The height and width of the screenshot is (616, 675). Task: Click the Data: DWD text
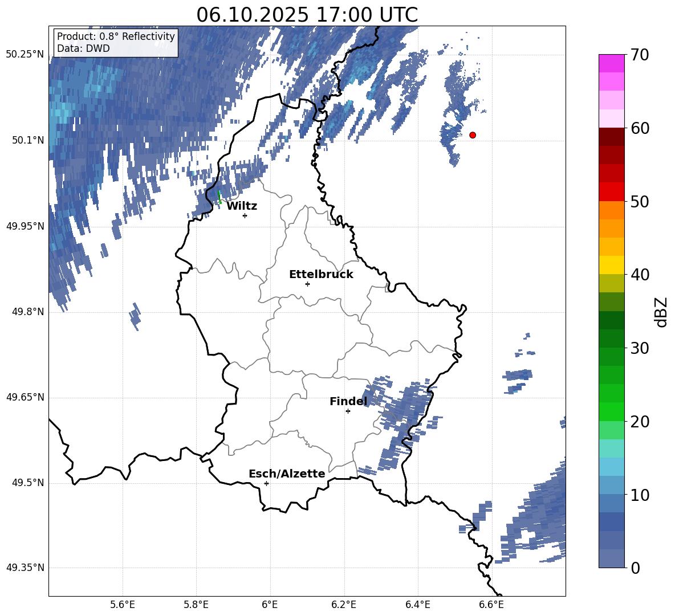tap(83, 48)
